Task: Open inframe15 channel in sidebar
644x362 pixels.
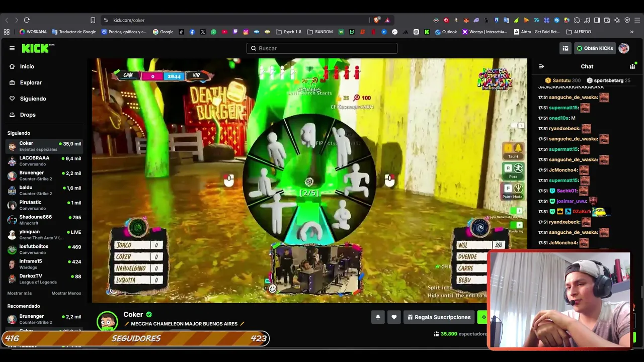Action: tap(44, 264)
